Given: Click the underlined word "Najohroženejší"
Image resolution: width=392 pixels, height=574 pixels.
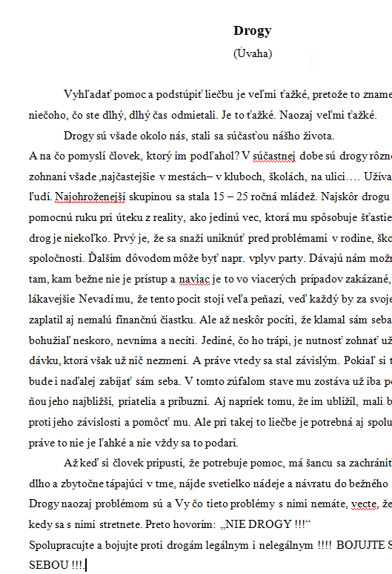Looking at the screenshot, I should tap(90, 197).
